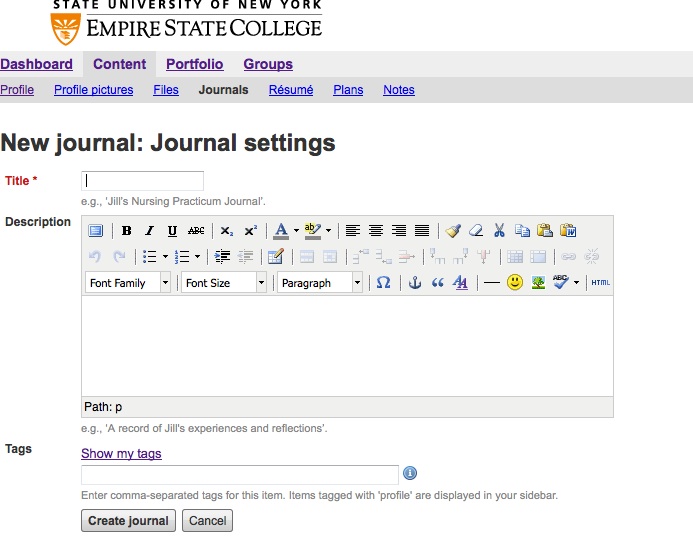This screenshot has height=543, width=693.
Task: Open the Files subpage
Action: point(166,90)
